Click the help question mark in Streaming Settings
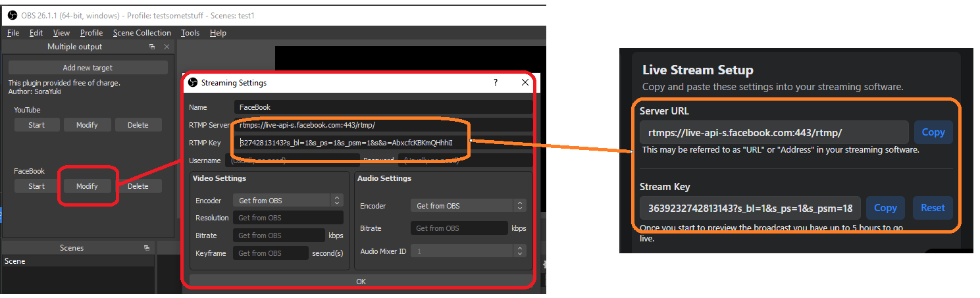The height and width of the screenshot is (298, 980). pyautogui.click(x=495, y=82)
